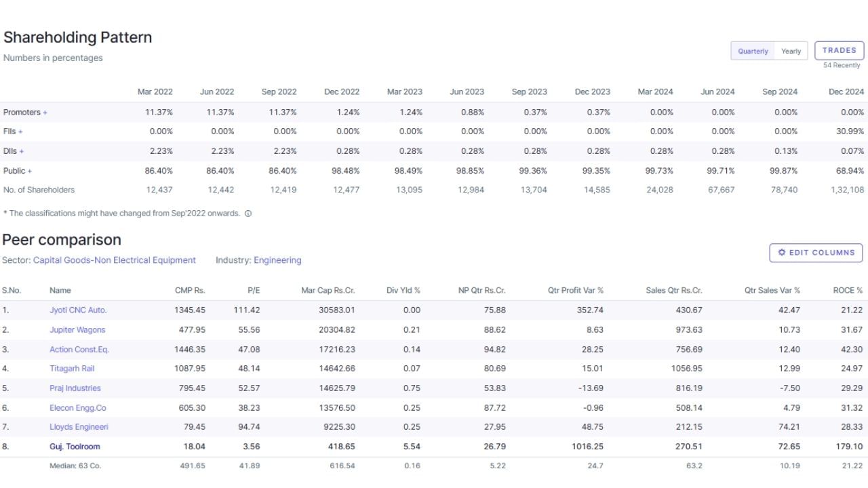Click the info icon beside classifications note
This screenshot has height=488, width=868.
(248, 213)
